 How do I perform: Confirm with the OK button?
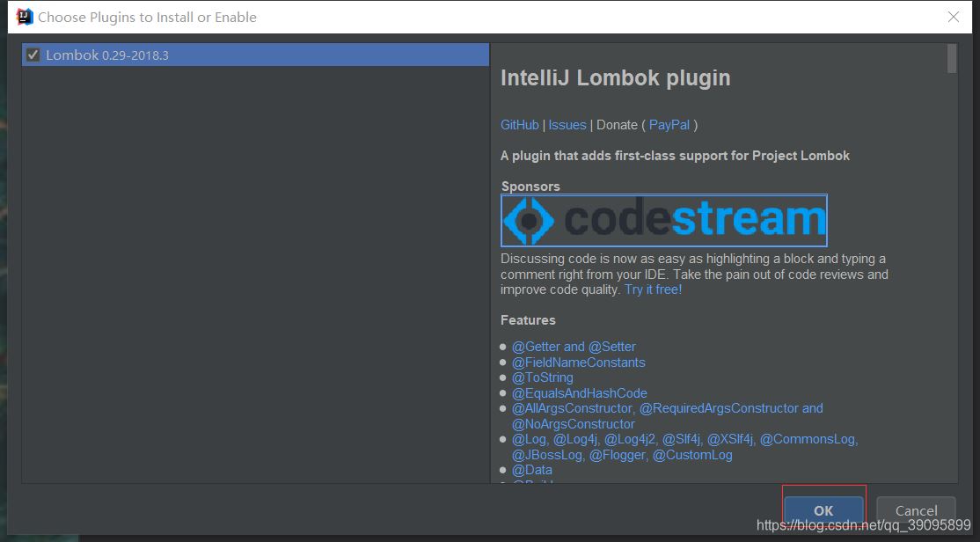(823, 510)
